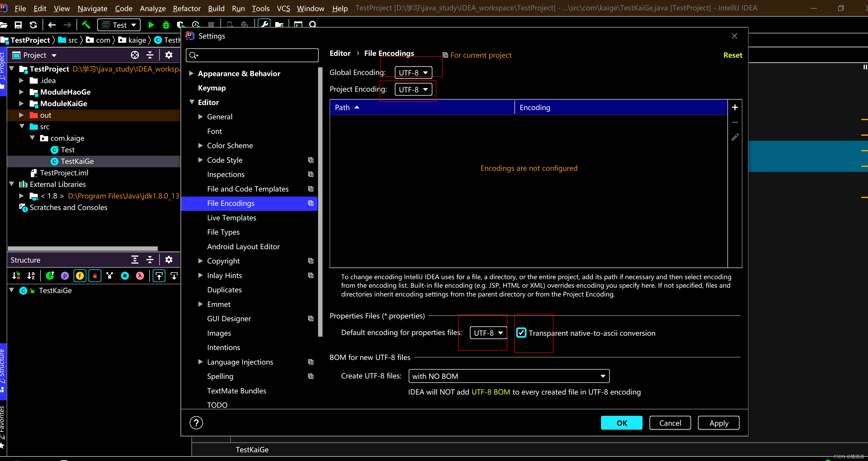
Task: Collapse all in the Project panel header
Action: (150, 55)
